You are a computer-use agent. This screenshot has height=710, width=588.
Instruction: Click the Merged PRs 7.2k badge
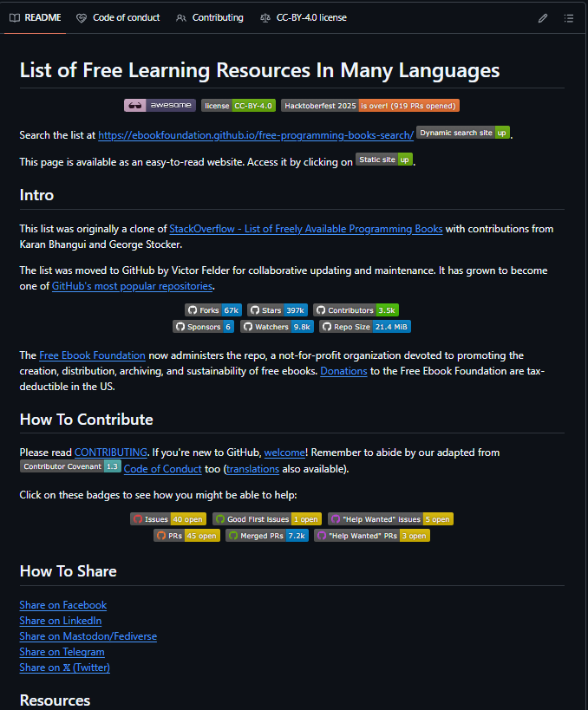click(267, 536)
